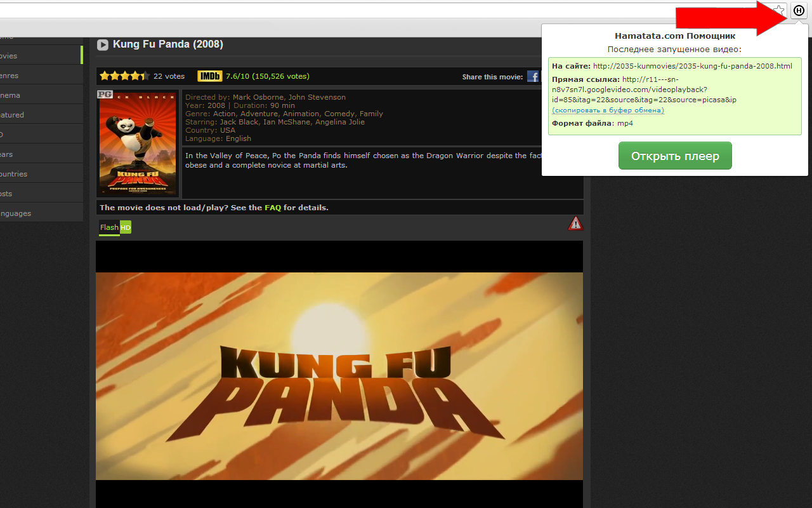The height and width of the screenshot is (508, 812).
Task: Click the PG rating badge on the poster
Action: 105,94
